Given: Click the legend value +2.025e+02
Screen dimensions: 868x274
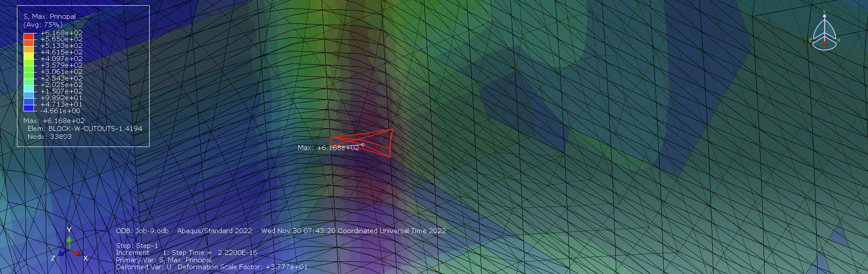Looking at the screenshot, I should [61, 85].
